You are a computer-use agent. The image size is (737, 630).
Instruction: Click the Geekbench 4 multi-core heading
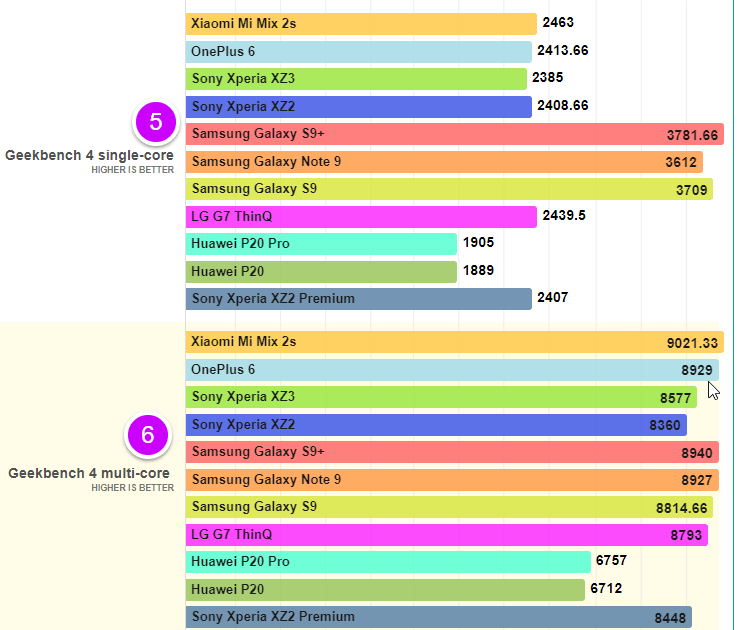tap(89, 473)
